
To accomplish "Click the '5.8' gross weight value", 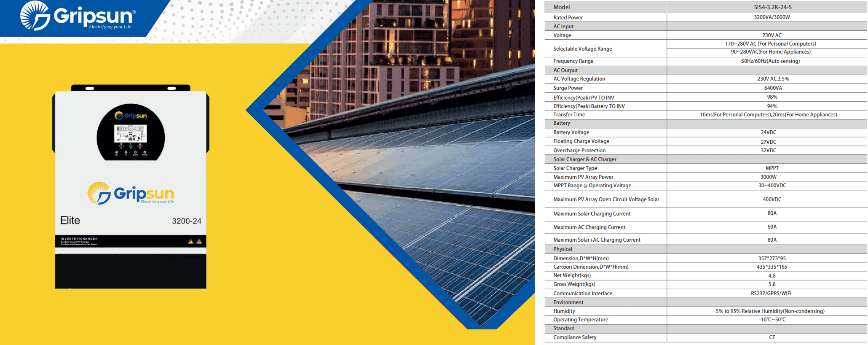I will pyautogui.click(x=772, y=284).
